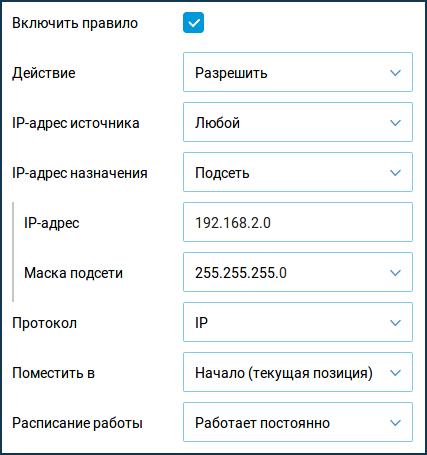Click the chevron arrow beside Любой
Viewport: 427px width, 455px height.
(x=395, y=123)
